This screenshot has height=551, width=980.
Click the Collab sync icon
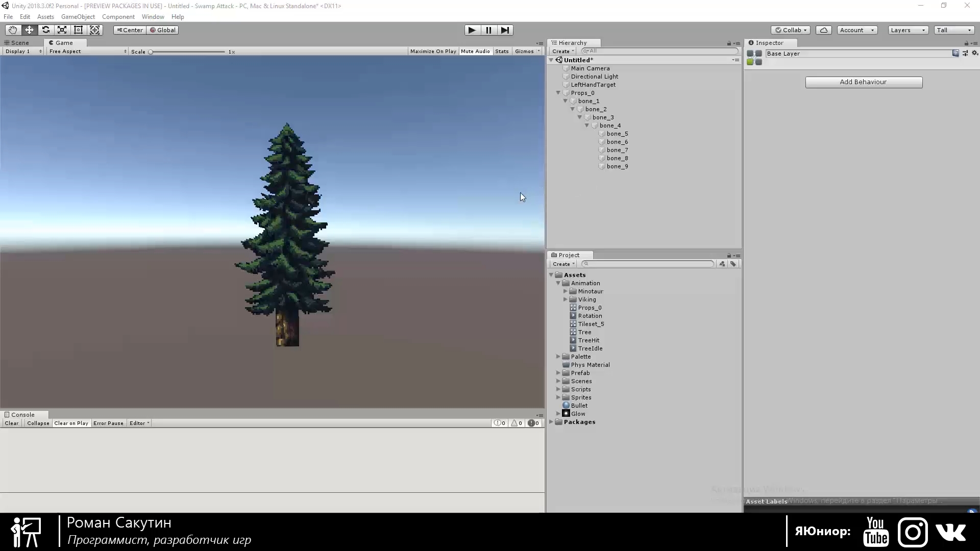(x=824, y=30)
